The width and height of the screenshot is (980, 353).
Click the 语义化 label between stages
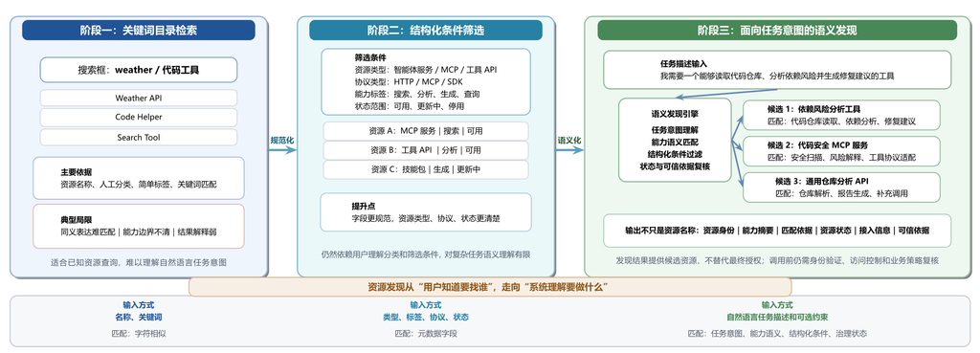[569, 141]
